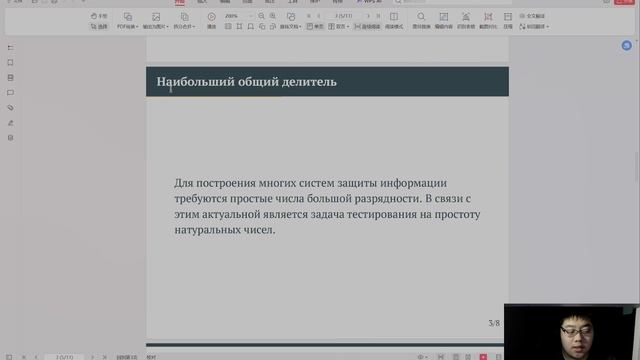Open the word-selection translate dropdown
The image size is (640, 360).
[x=547, y=27]
